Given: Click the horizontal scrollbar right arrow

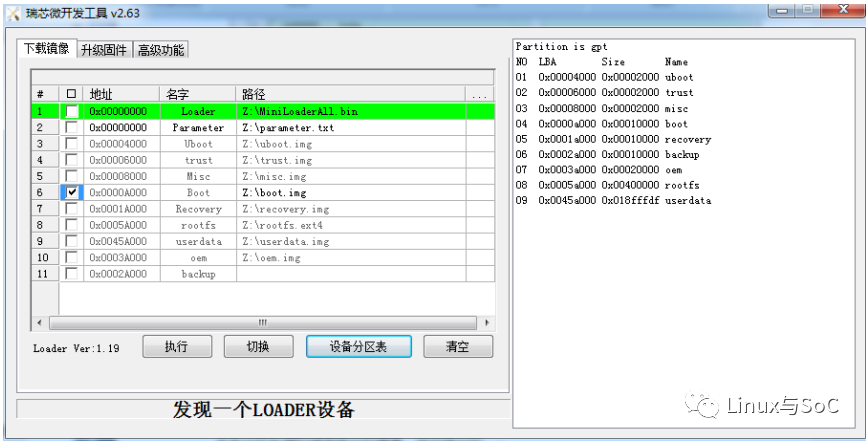Looking at the screenshot, I should pos(487,323).
